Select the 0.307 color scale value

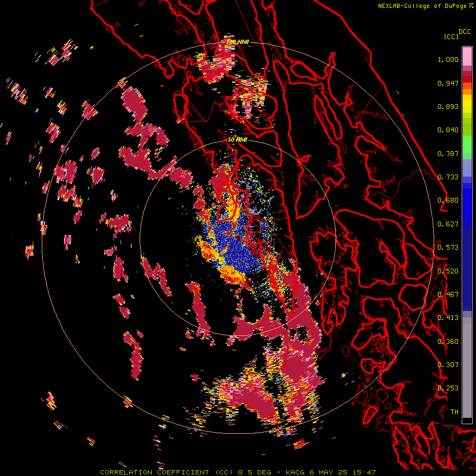[x=448, y=365]
